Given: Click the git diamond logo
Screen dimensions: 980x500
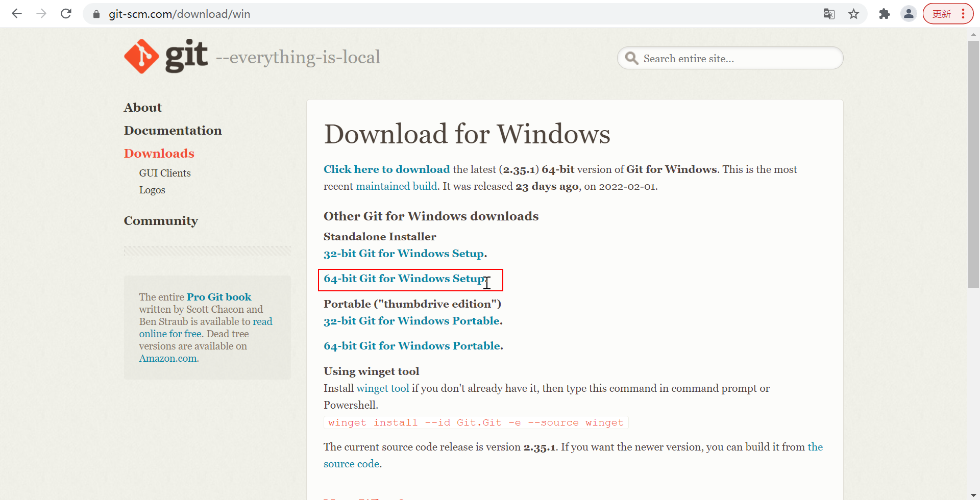Looking at the screenshot, I should pos(141,56).
